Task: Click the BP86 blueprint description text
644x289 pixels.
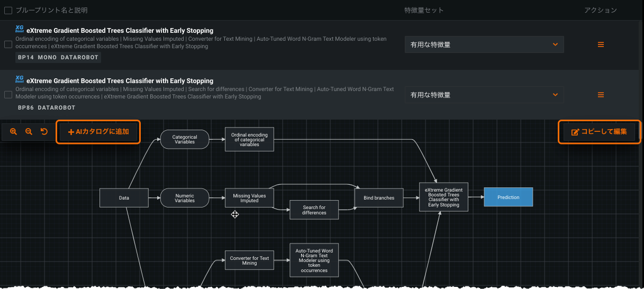Action: point(205,93)
